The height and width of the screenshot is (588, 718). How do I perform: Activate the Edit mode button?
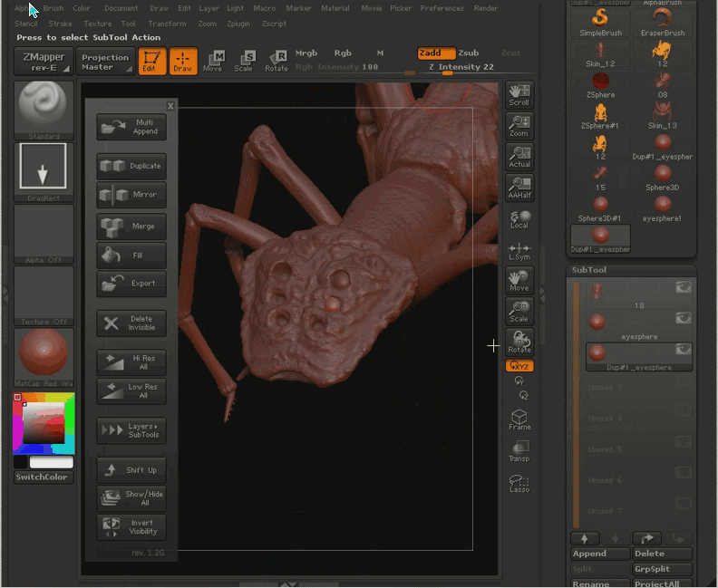coord(151,62)
